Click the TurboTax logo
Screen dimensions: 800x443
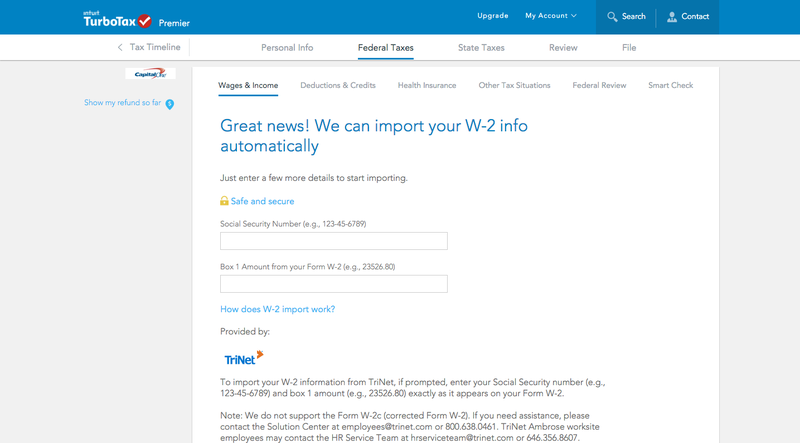click(117, 19)
